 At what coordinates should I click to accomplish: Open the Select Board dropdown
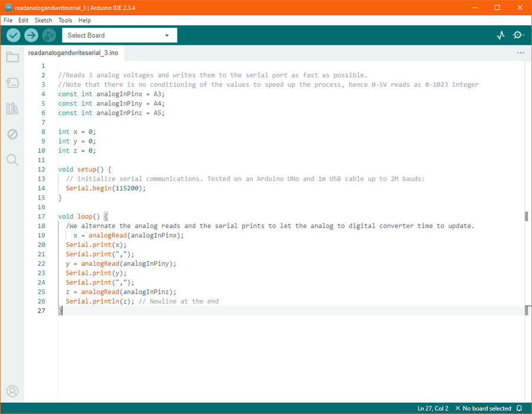click(119, 35)
